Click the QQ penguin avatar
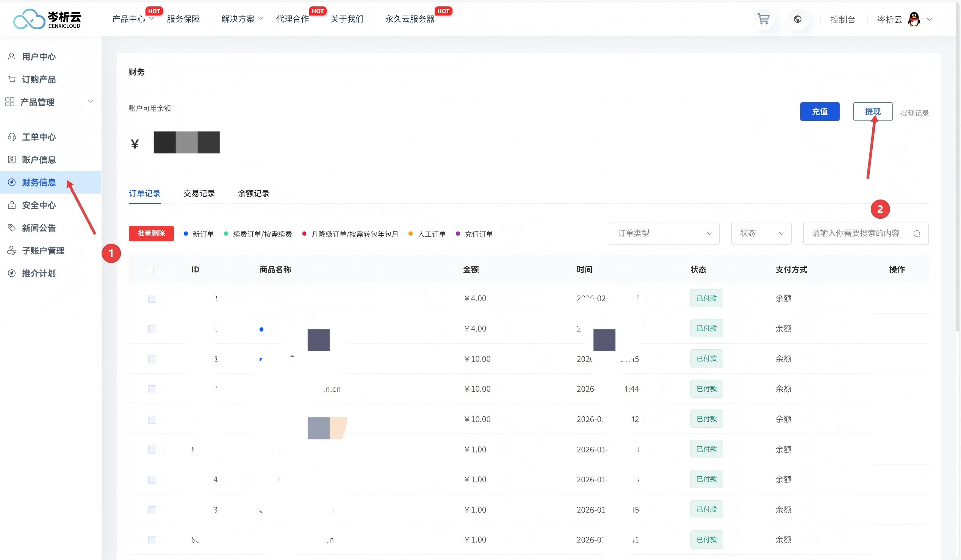Screen dimensions: 961x560 point(914,19)
